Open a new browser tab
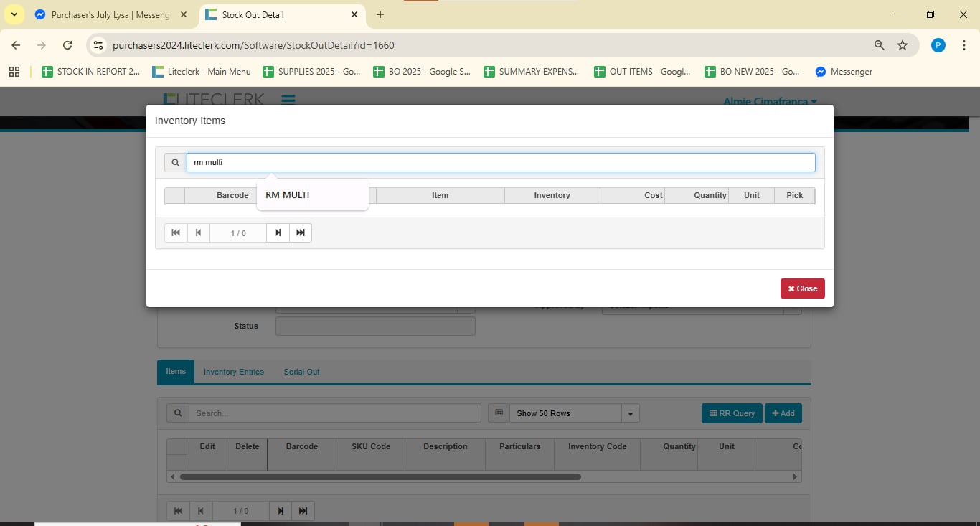The width and height of the screenshot is (980, 526). pos(380,14)
